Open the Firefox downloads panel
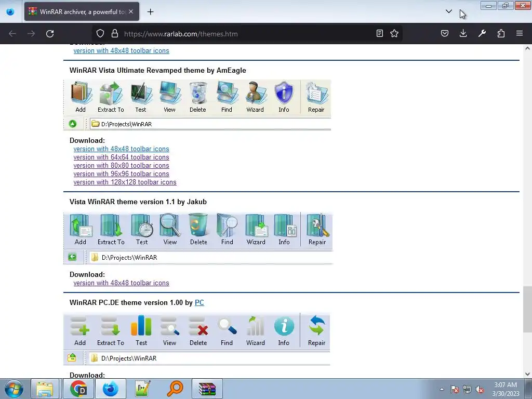 point(463,34)
